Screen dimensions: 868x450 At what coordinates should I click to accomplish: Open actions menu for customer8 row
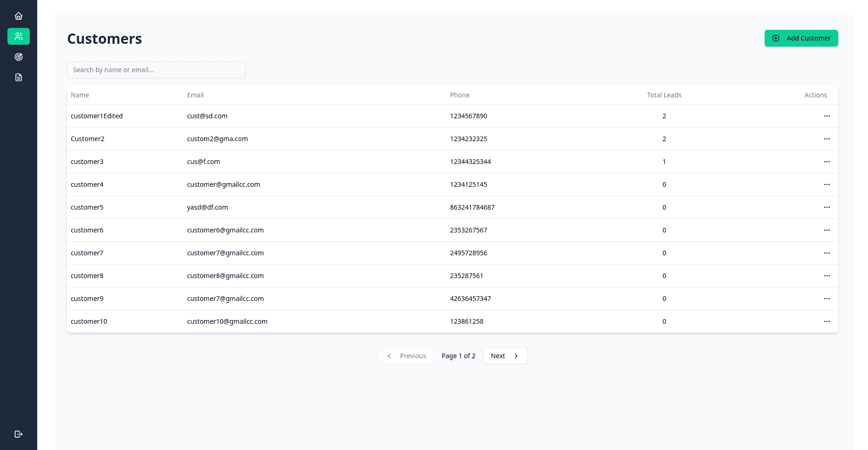point(827,276)
